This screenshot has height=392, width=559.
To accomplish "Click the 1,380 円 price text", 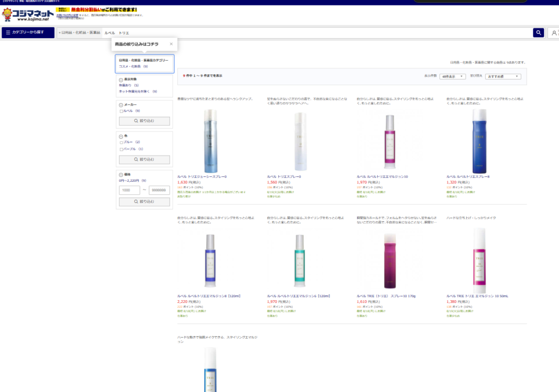I will pos(458,302).
